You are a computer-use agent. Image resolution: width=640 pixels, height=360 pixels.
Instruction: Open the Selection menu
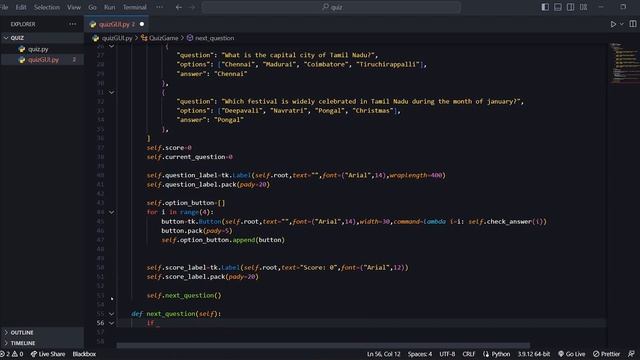click(x=47, y=7)
